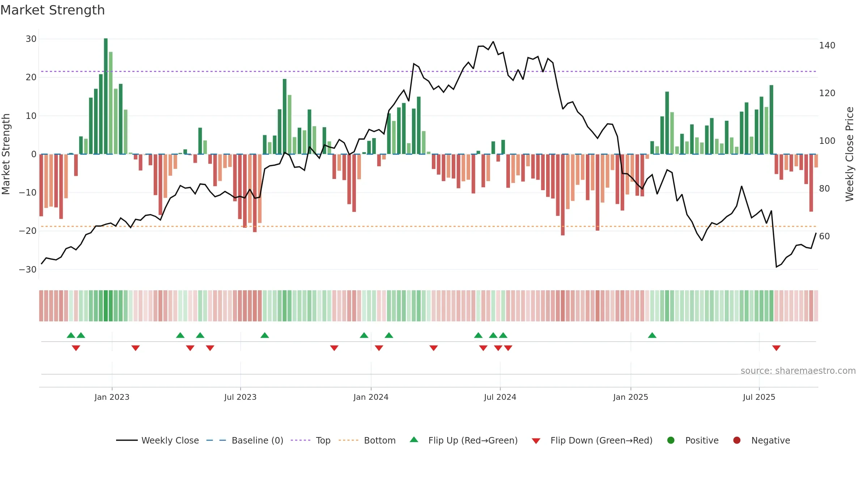This screenshot has width=868, height=488.
Task: Click the 30 strength axis label
Action: click(x=31, y=39)
